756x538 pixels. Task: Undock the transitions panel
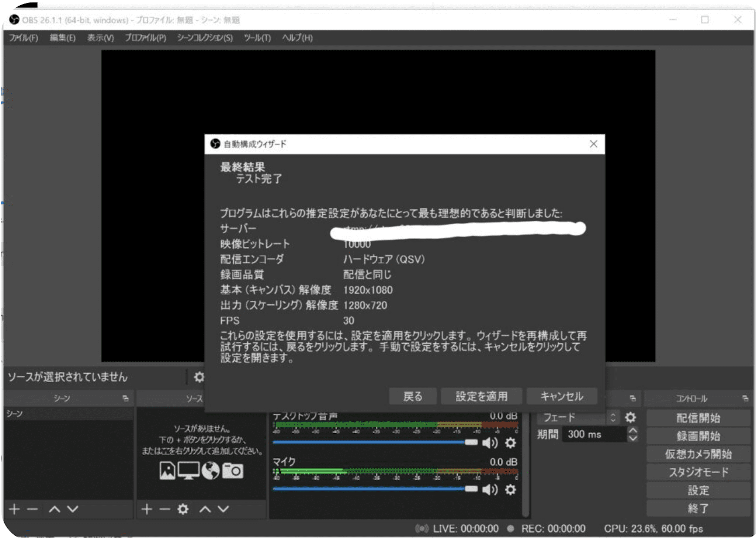tap(633, 399)
